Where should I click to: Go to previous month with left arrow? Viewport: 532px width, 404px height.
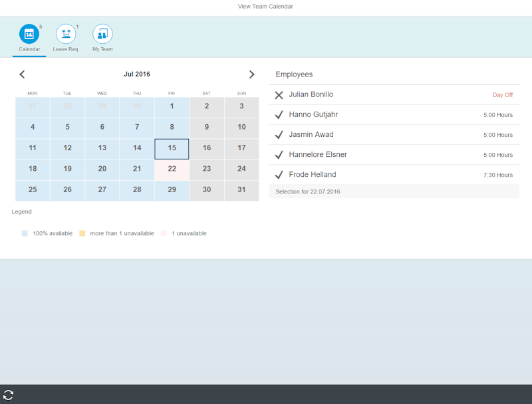click(22, 74)
